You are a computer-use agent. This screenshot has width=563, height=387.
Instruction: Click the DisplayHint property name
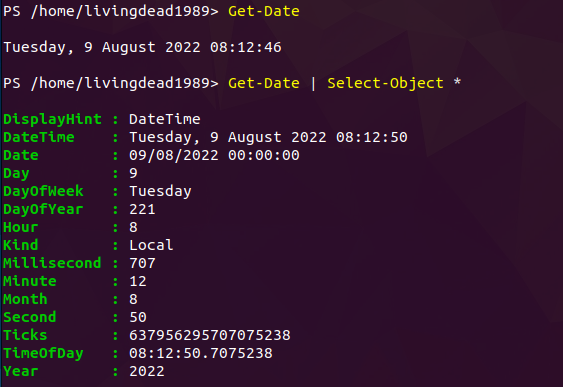pos(52,119)
